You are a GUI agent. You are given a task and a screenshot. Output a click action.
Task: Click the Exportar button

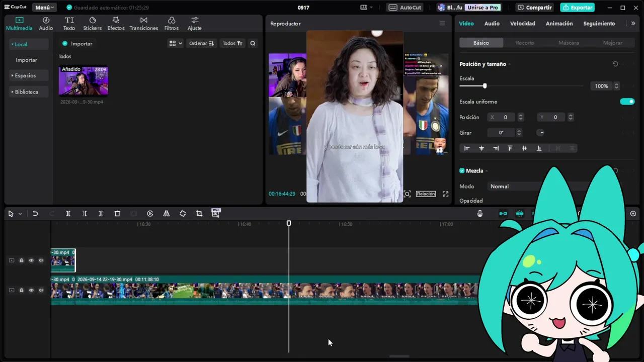577,8
